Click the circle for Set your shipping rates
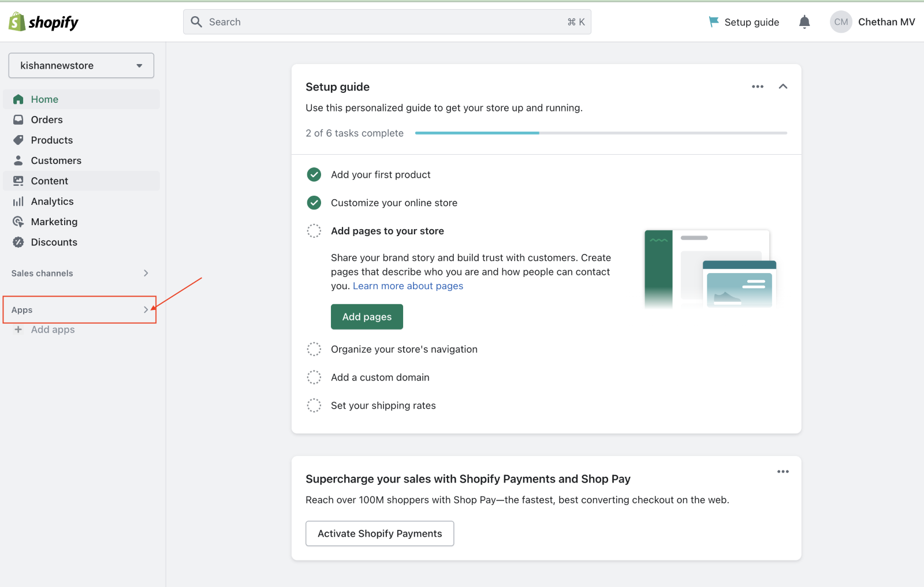 pyautogui.click(x=314, y=406)
